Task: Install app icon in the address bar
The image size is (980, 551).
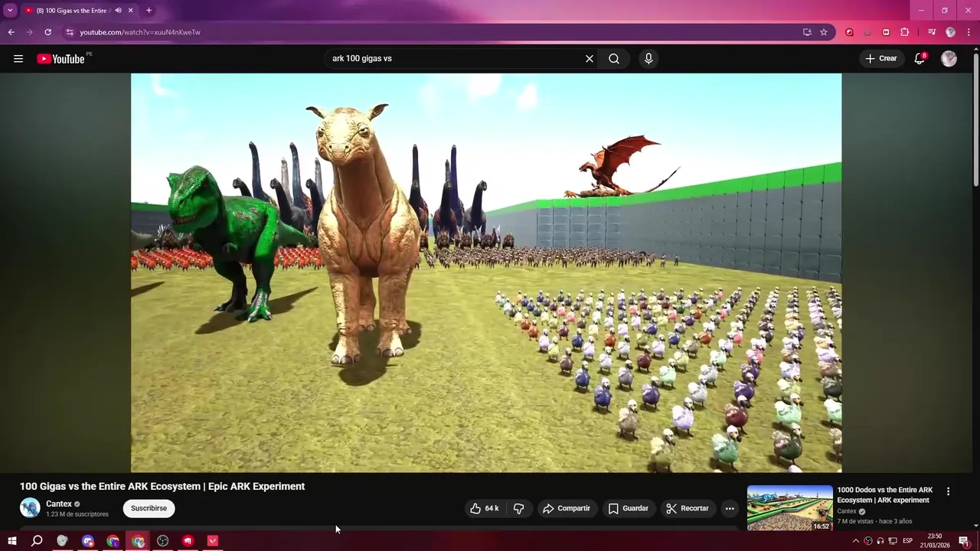Action: pyautogui.click(x=807, y=32)
